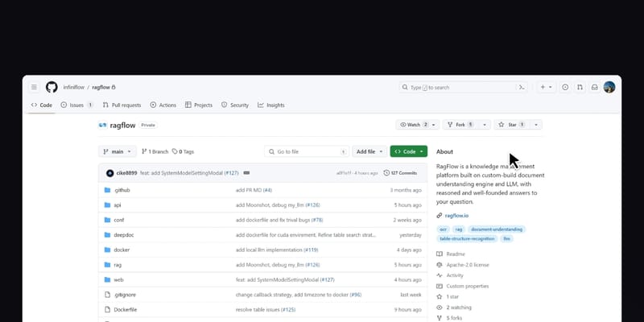The image size is (644, 322).
Task: Focus the Go to file input
Action: [307, 151]
